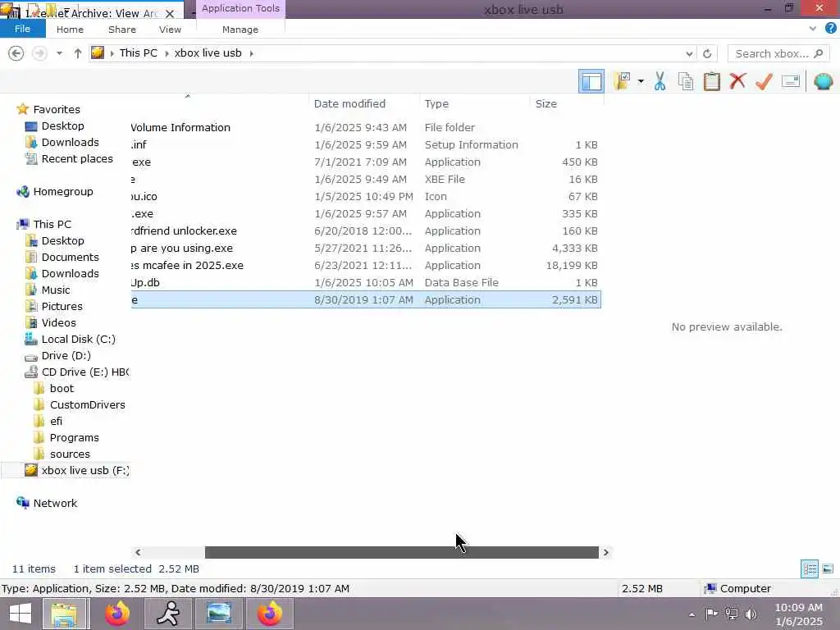Open address bar history dropdown

(689, 53)
